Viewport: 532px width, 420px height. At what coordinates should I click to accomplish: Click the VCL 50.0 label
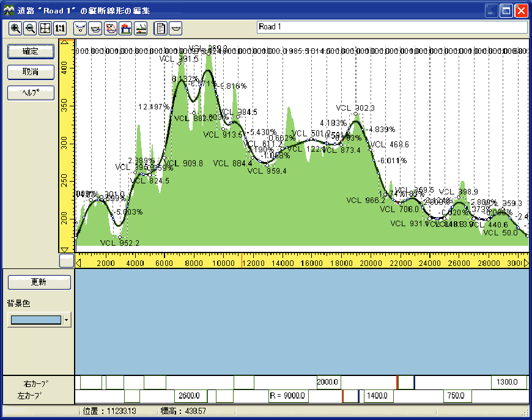tap(501, 233)
